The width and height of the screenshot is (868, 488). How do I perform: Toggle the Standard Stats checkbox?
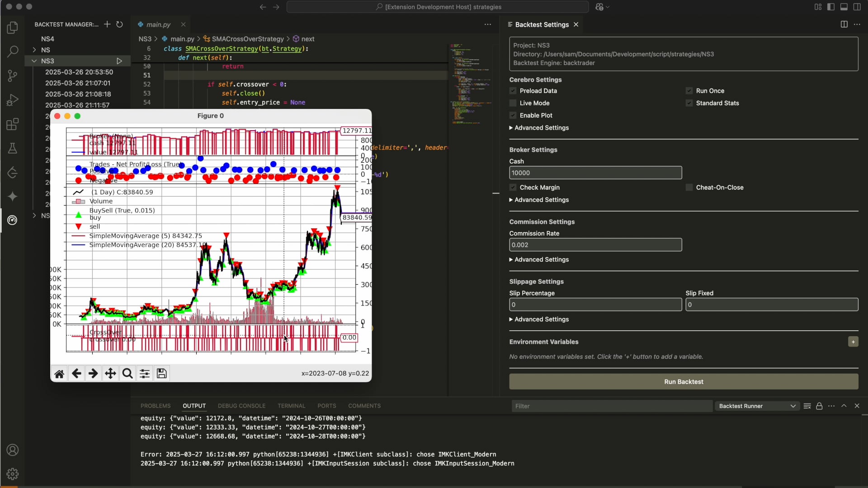(689, 103)
